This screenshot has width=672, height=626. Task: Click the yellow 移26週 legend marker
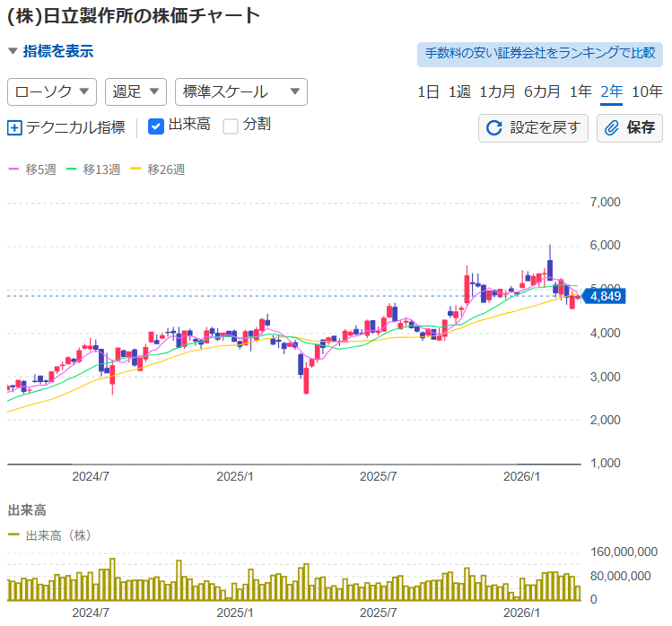pyautogui.click(x=136, y=169)
